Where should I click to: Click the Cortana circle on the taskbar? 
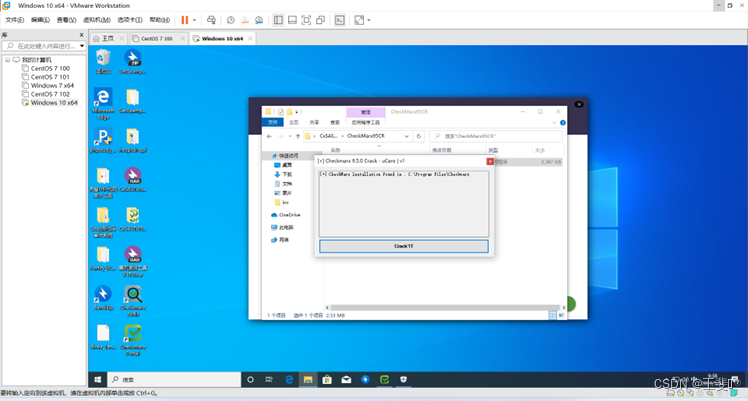pyautogui.click(x=250, y=380)
